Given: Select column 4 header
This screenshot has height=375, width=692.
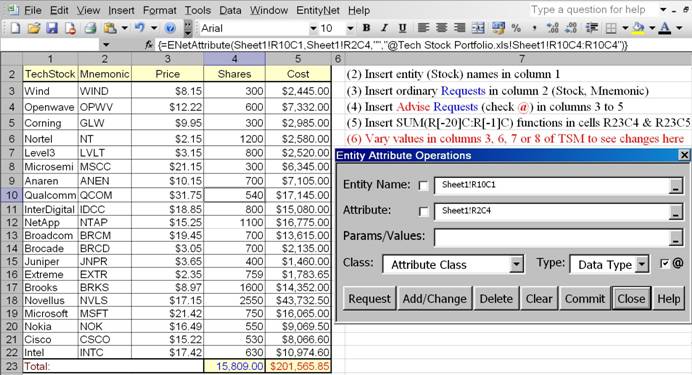Looking at the screenshot, I should [x=234, y=59].
